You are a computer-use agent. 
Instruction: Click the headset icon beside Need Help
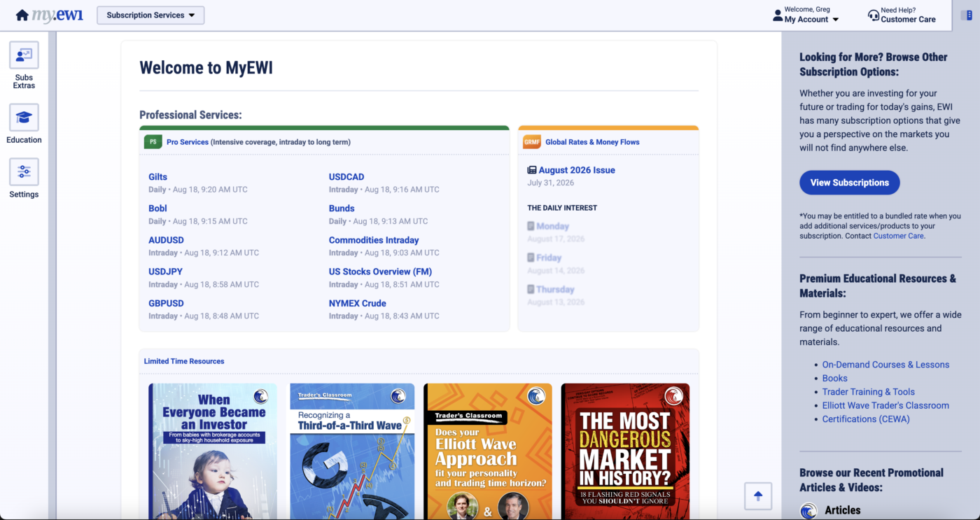point(873,15)
